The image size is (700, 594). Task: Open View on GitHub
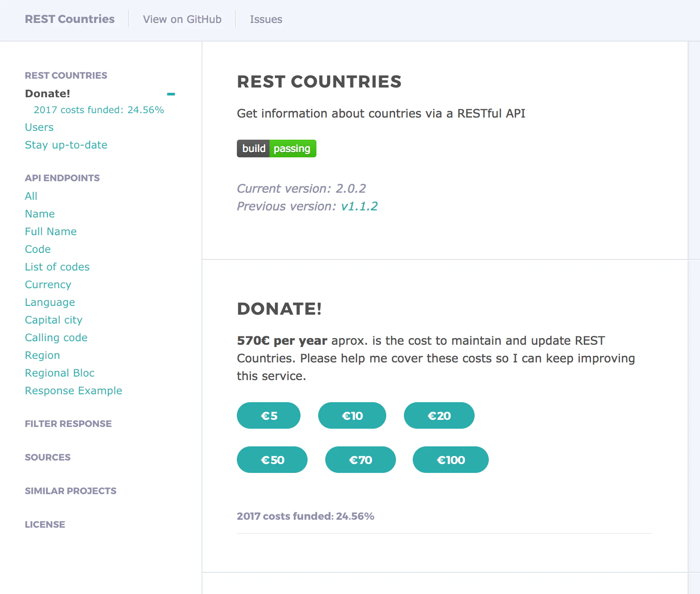point(182,19)
